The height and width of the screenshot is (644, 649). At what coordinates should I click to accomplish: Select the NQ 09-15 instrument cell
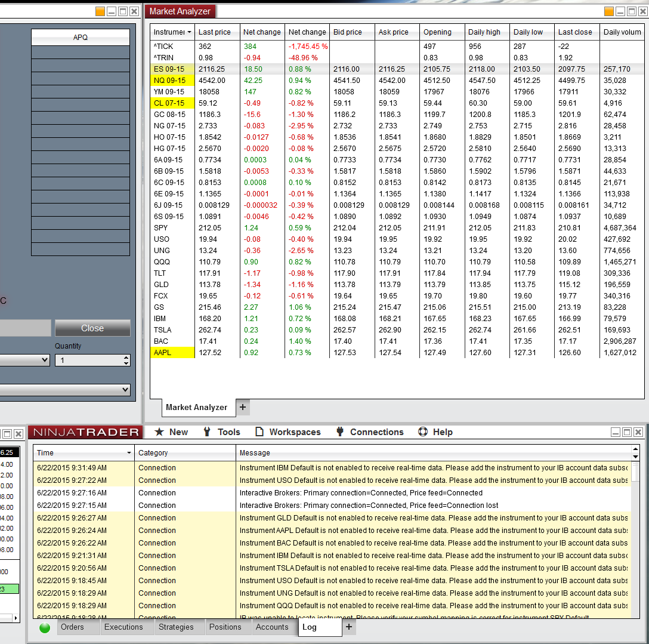coord(172,81)
